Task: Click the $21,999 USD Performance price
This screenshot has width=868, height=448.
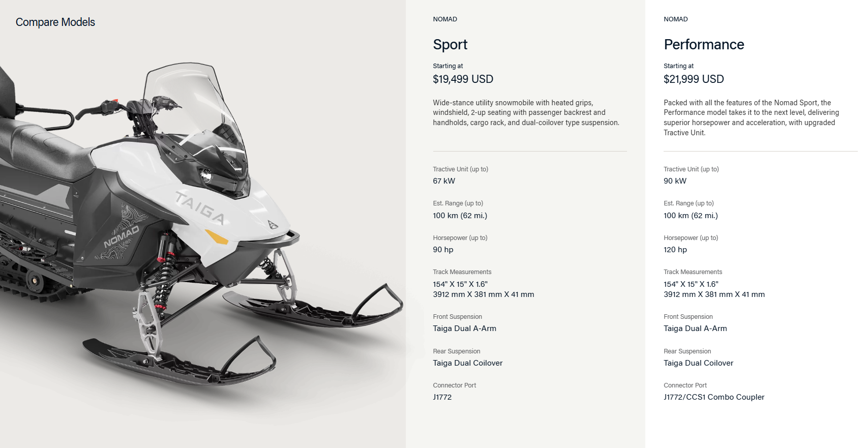Action: (x=694, y=79)
